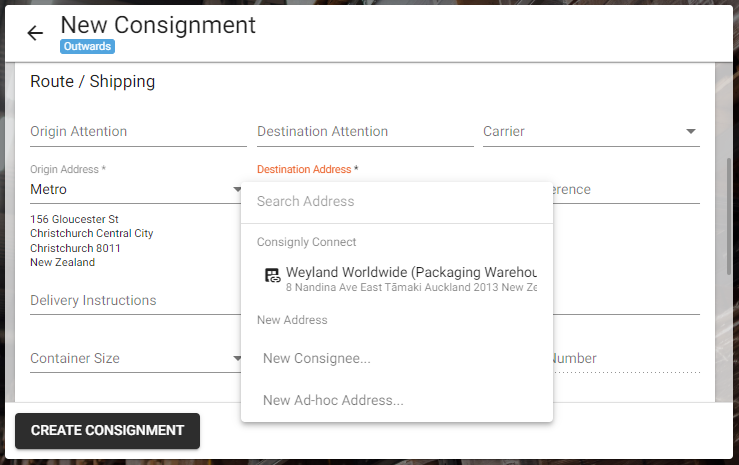Click the partially hidden Number field
The image size is (739, 465).
coord(626,359)
